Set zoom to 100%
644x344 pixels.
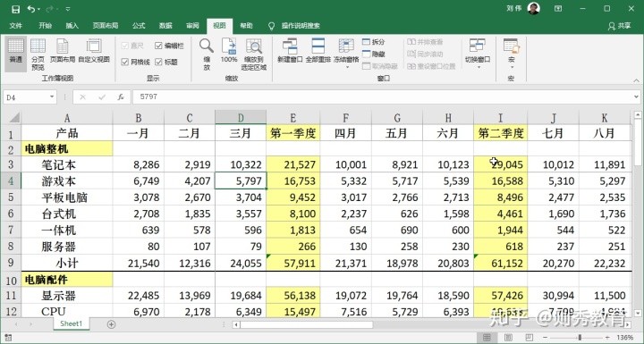(229, 51)
